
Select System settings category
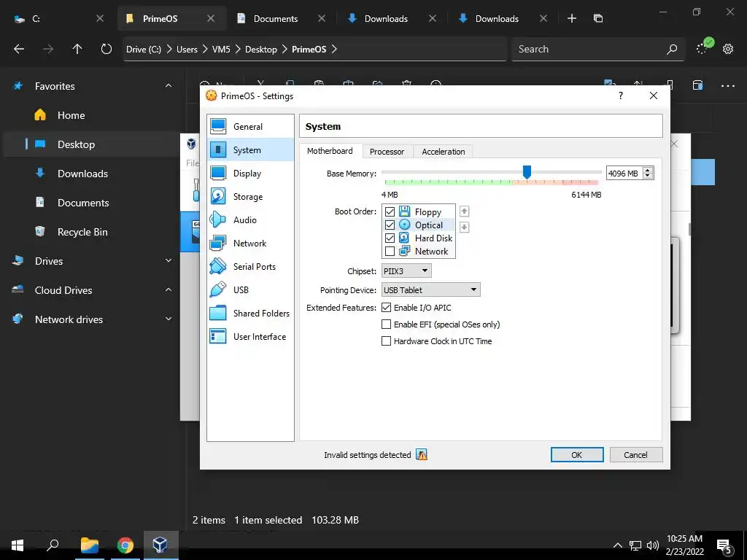250,150
